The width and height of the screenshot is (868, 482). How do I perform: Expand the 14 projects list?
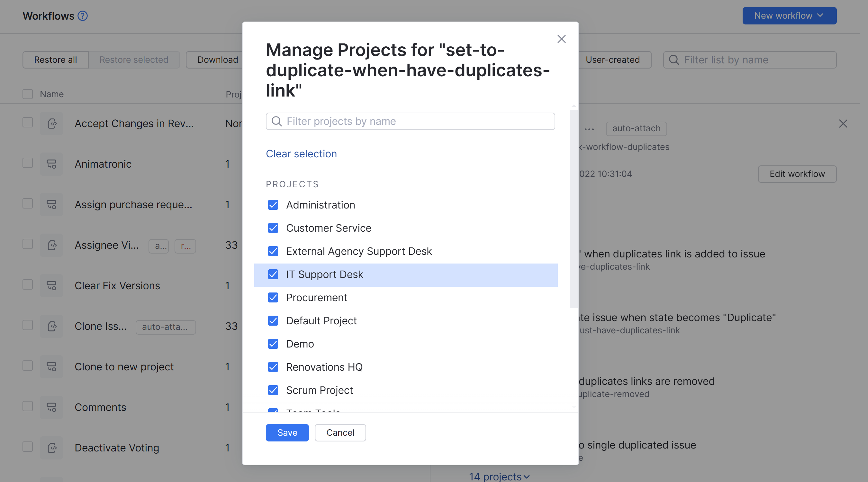500,476
